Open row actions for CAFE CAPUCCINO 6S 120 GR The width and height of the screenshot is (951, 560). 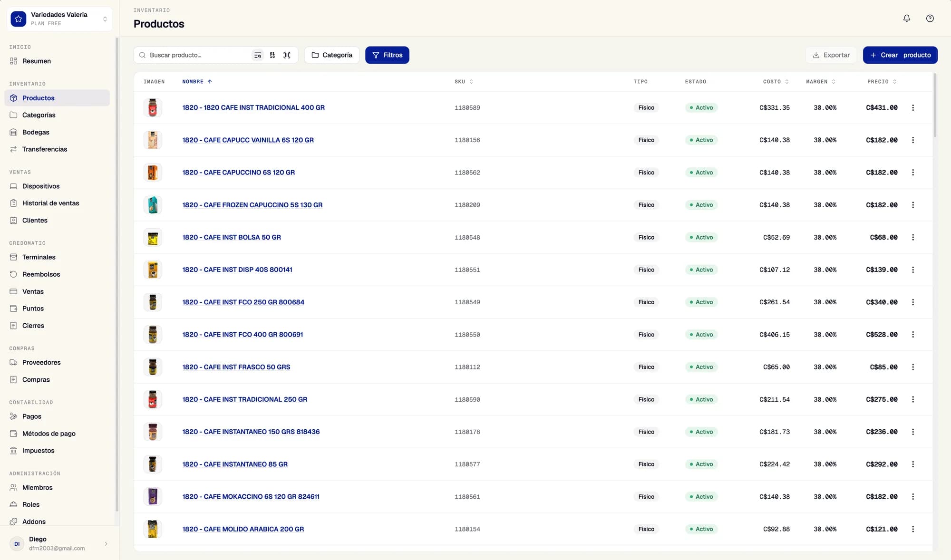coord(913,173)
